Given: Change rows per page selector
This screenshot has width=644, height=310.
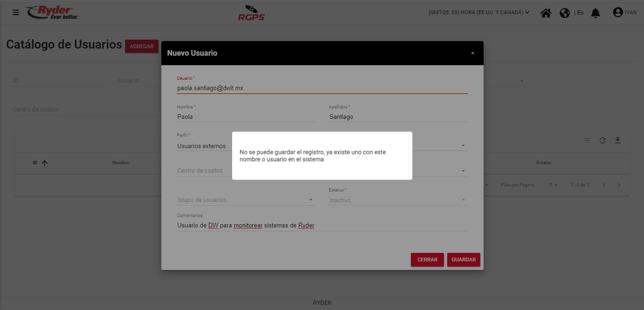Looking at the screenshot, I should click(553, 185).
